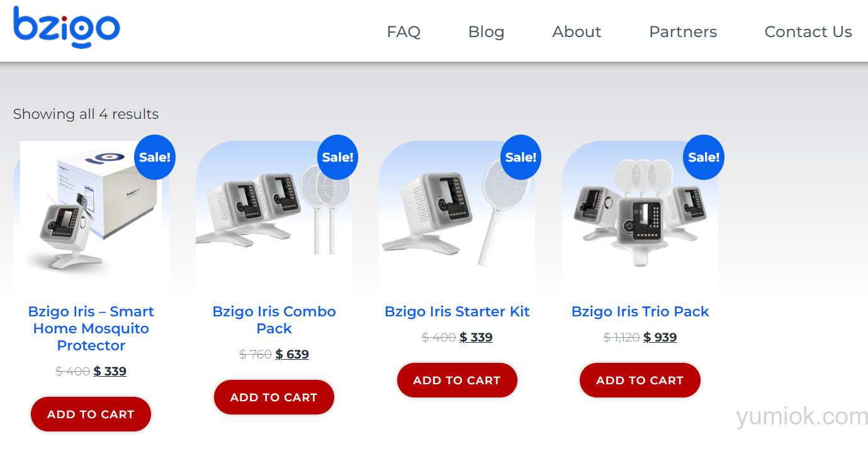The width and height of the screenshot is (868, 461).
Task: Open Bzigo Iris Starter Kit title link
Action: (457, 312)
